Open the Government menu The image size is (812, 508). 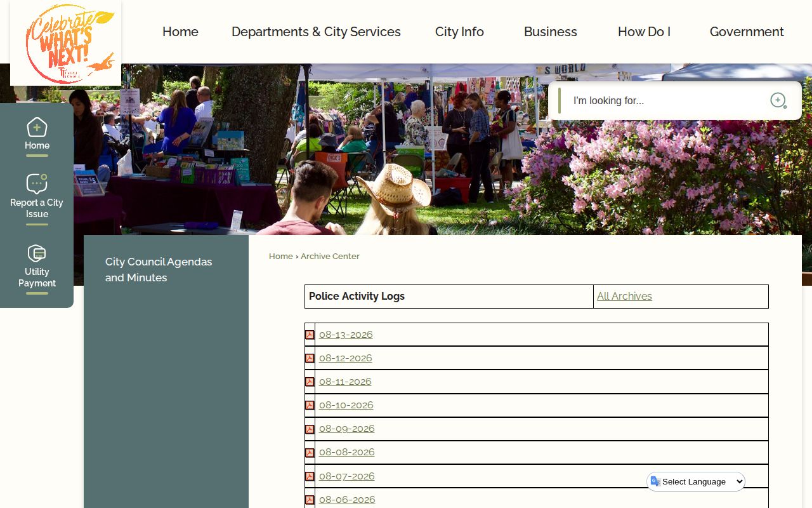(x=747, y=32)
